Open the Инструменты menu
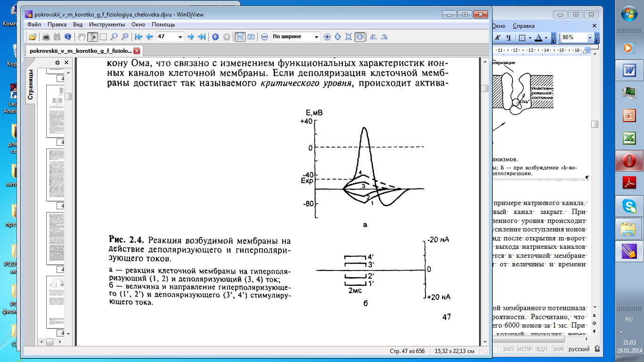 pyautogui.click(x=107, y=25)
